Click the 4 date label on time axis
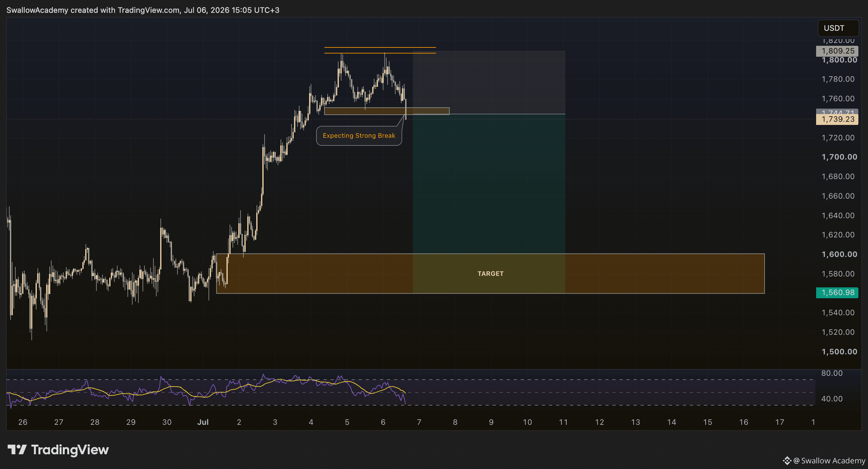This screenshot has height=469, width=868. tap(311, 422)
